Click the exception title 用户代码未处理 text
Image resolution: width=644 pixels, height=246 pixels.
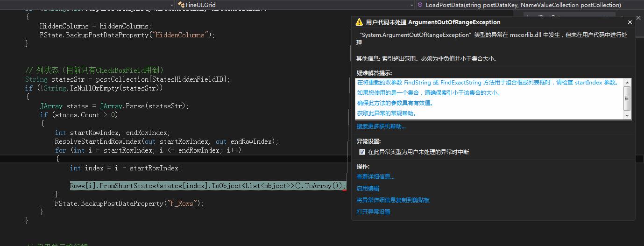point(433,22)
